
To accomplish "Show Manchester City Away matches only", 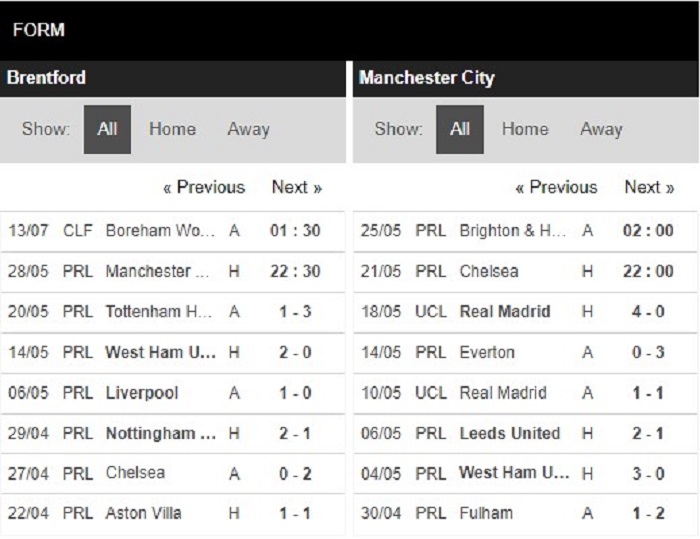I will [x=601, y=130].
